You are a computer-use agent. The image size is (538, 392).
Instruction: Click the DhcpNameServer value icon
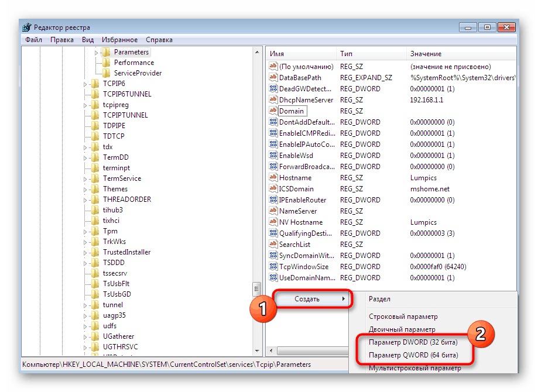273,99
